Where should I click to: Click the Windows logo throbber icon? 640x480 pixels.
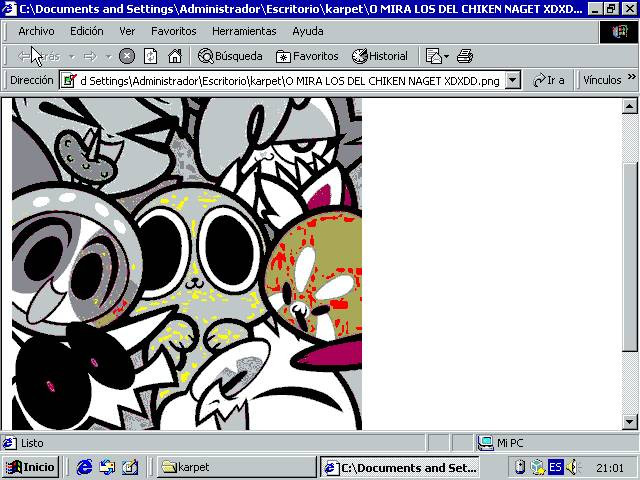[x=618, y=32]
